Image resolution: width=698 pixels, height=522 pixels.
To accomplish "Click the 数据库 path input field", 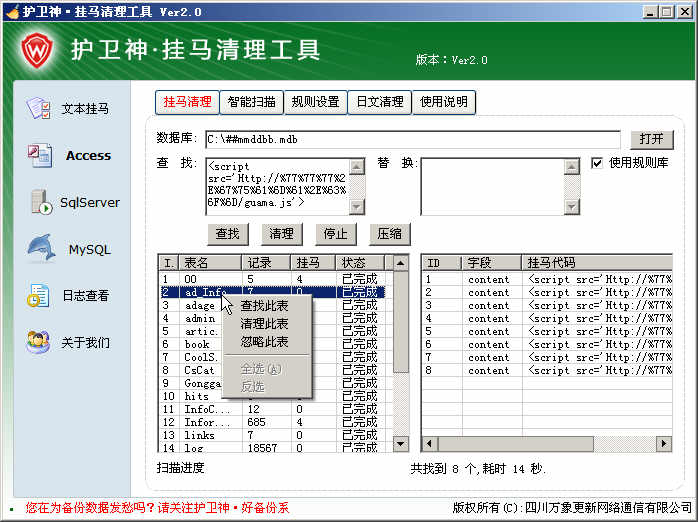I will click(413, 140).
